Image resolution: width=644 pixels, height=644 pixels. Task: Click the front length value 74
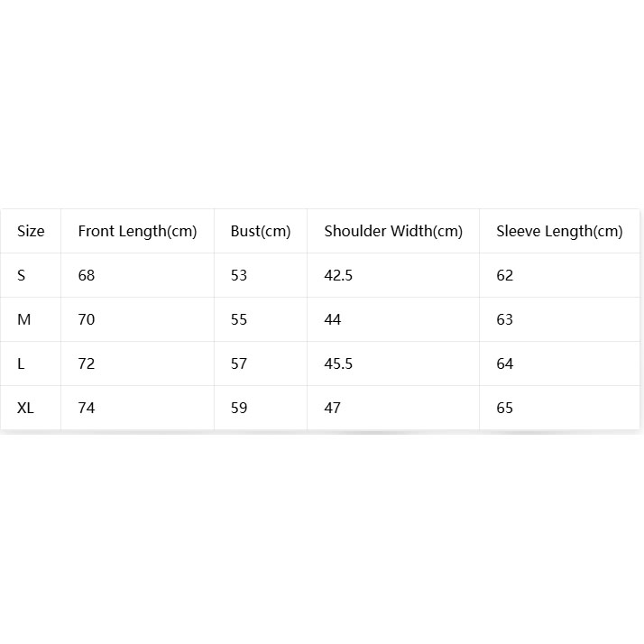coord(87,408)
